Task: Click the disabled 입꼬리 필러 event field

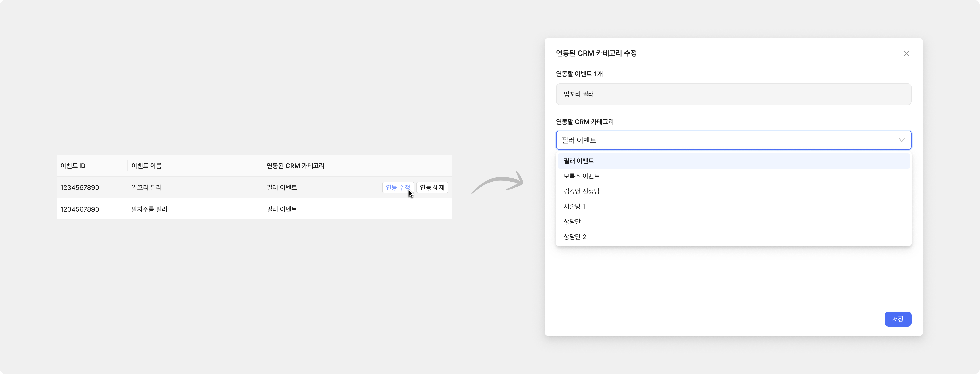Action: pyautogui.click(x=733, y=94)
